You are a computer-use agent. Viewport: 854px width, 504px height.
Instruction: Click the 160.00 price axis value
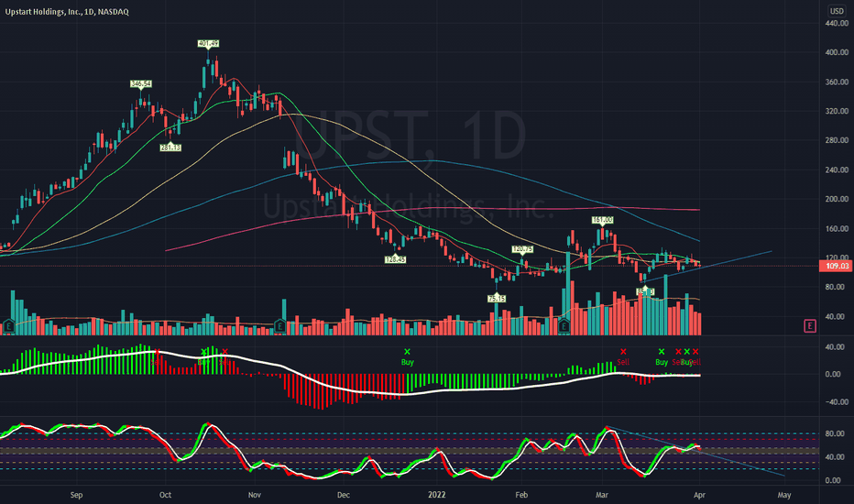tap(837, 228)
